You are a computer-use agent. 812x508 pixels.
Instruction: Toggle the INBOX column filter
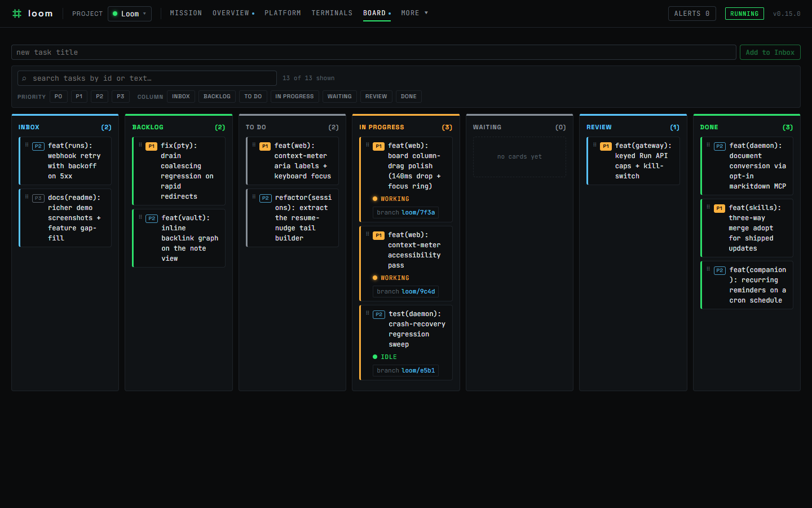tap(181, 97)
